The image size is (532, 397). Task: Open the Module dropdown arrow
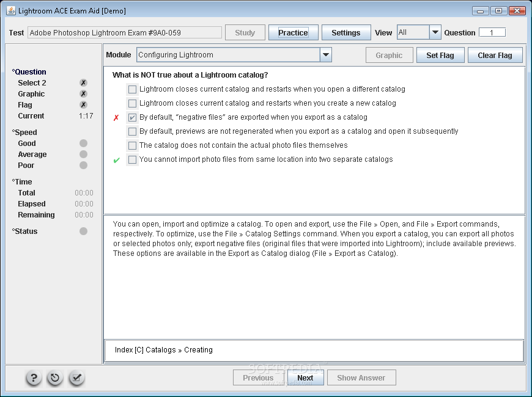[326, 54]
